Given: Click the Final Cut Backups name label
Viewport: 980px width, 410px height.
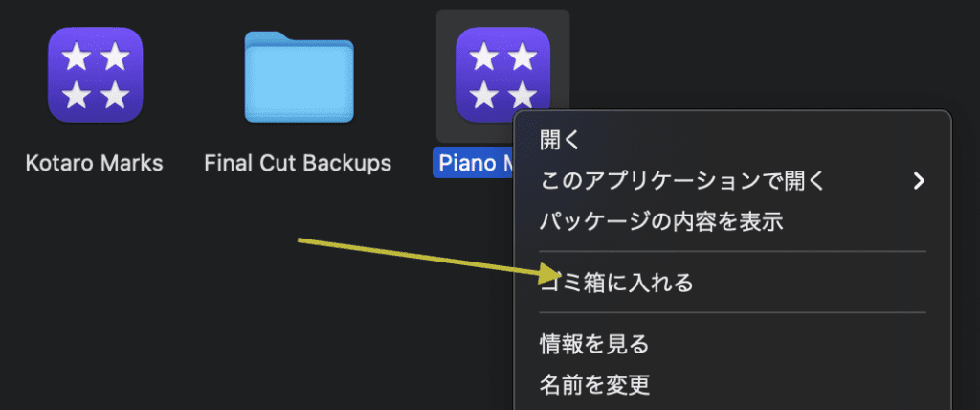Looking at the screenshot, I should (x=298, y=164).
